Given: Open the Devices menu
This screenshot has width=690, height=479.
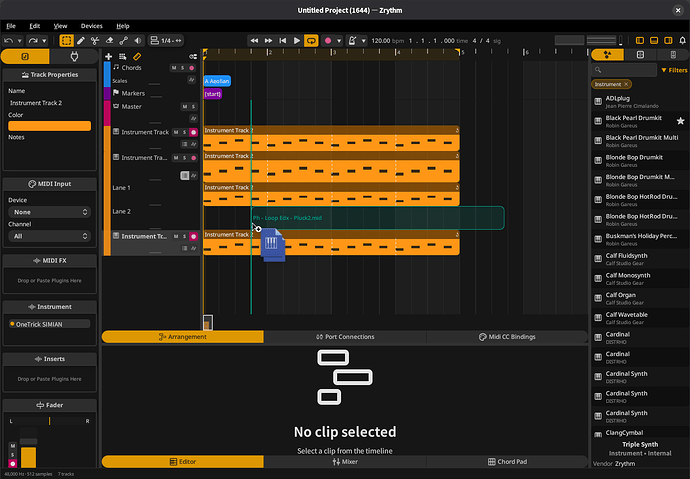Looking at the screenshot, I should point(92,26).
